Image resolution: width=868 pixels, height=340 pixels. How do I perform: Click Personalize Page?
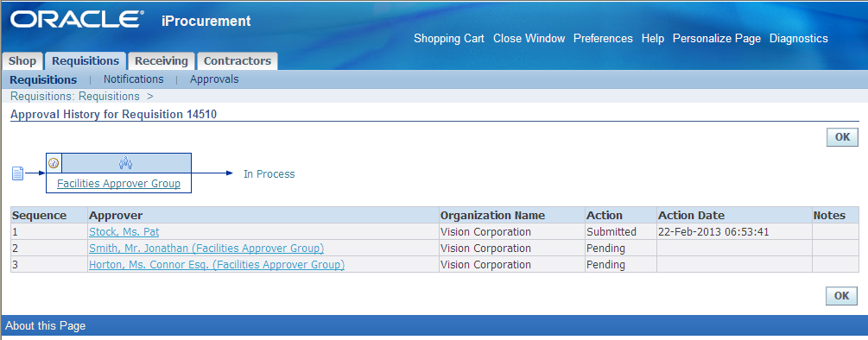tap(717, 39)
